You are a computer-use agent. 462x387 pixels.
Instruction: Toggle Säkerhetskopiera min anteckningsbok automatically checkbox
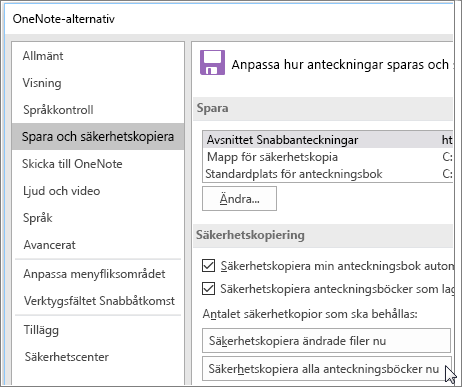208,266
